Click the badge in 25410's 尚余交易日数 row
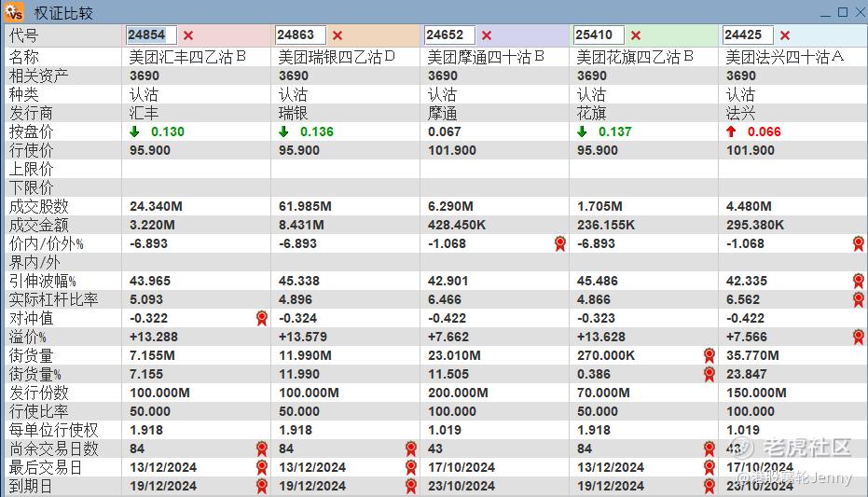The width and height of the screenshot is (868, 497). (710, 449)
